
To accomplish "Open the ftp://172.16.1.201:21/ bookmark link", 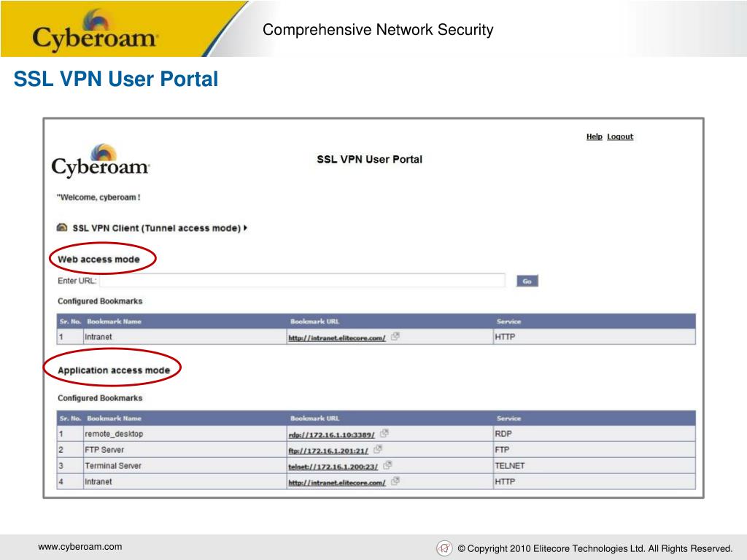I will 328,451.
